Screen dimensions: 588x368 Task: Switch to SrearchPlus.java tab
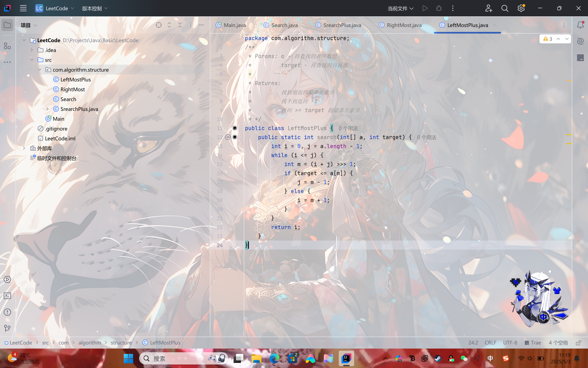pos(338,25)
